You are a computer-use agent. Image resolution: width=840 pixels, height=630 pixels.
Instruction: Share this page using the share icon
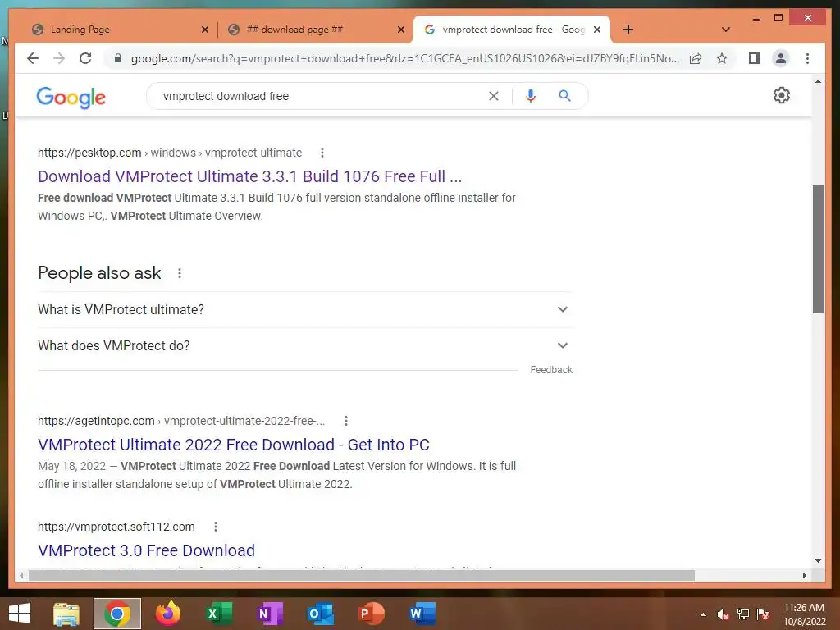point(696,58)
